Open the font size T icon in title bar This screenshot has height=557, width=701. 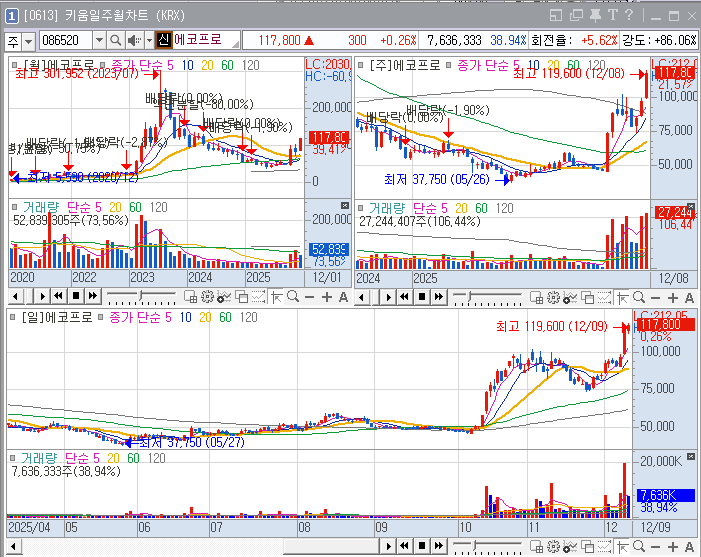[x=612, y=15]
